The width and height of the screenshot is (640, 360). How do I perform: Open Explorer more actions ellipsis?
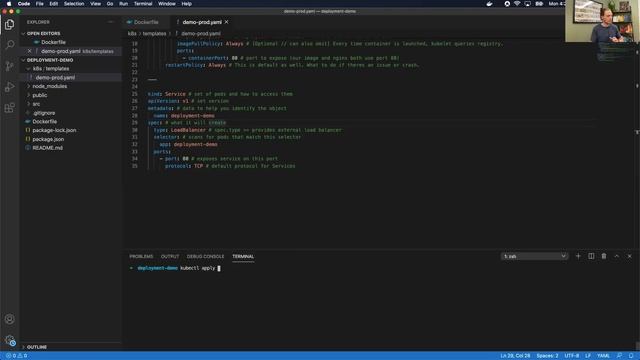coord(111,22)
